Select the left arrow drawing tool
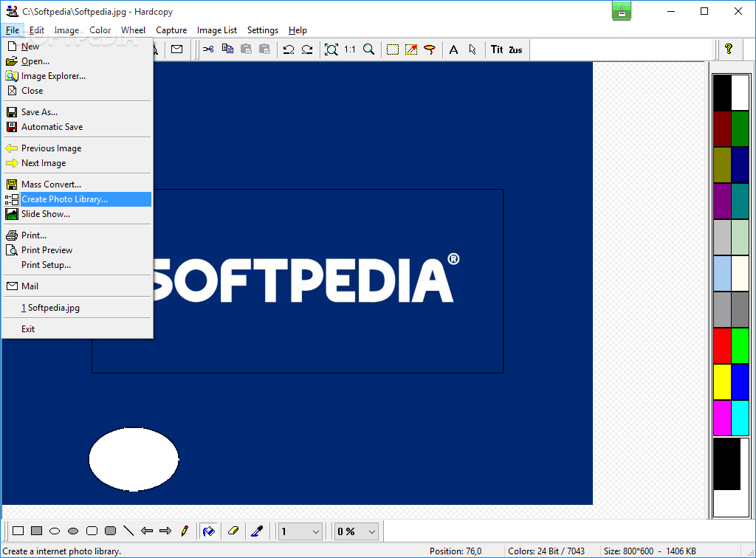The image size is (756, 558). [147, 531]
